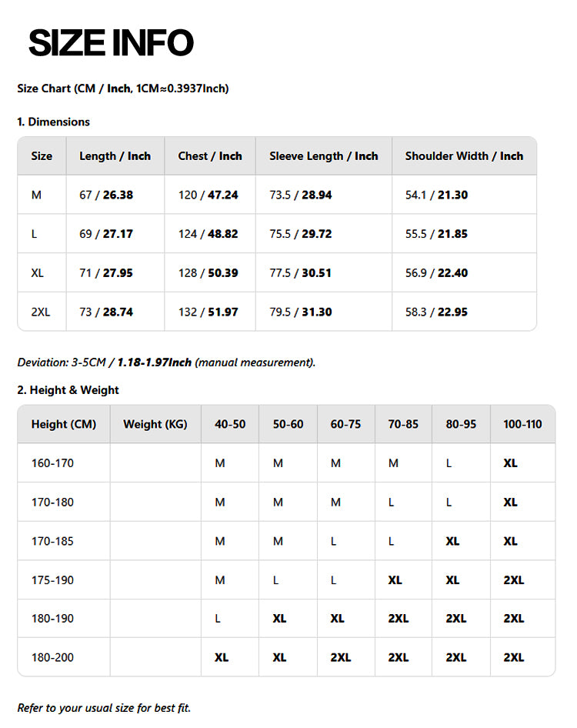Screen dimensions: 577x728
Task: Select the '77.5 / 30.51' sleeve cell
Action: (x=300, y=273)
